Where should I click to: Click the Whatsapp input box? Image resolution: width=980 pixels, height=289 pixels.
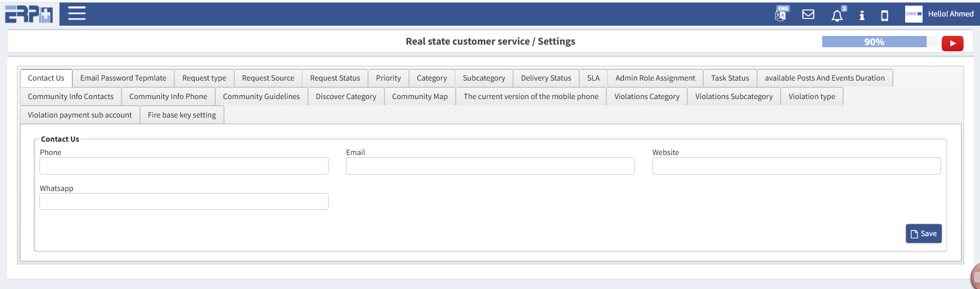184,202
